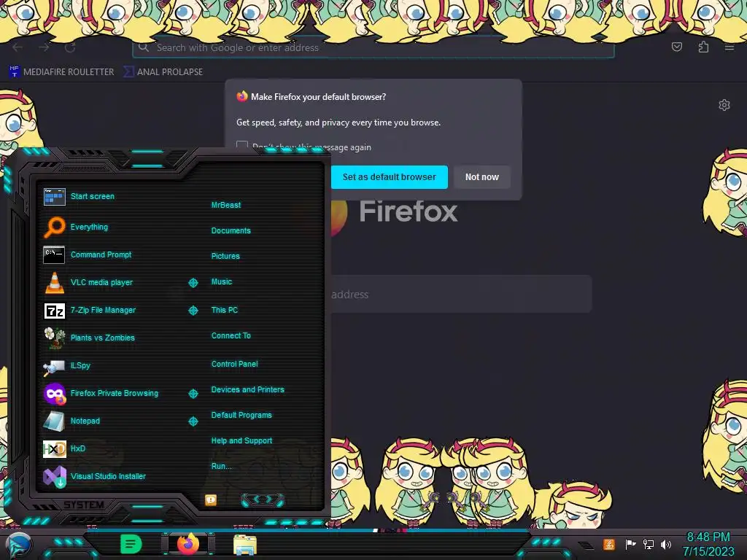Screen dimensions: 747x560
Task: Click the new tab page search box
Action: [461, 295]
